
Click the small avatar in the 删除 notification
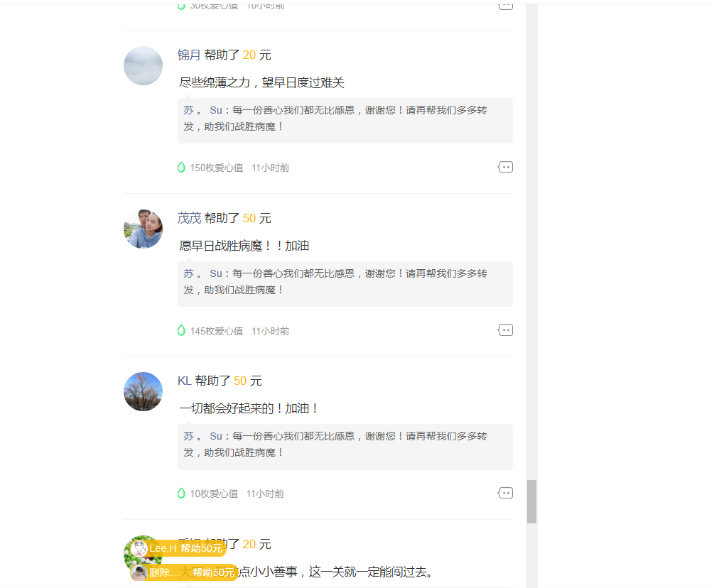[x=139, y=572]
